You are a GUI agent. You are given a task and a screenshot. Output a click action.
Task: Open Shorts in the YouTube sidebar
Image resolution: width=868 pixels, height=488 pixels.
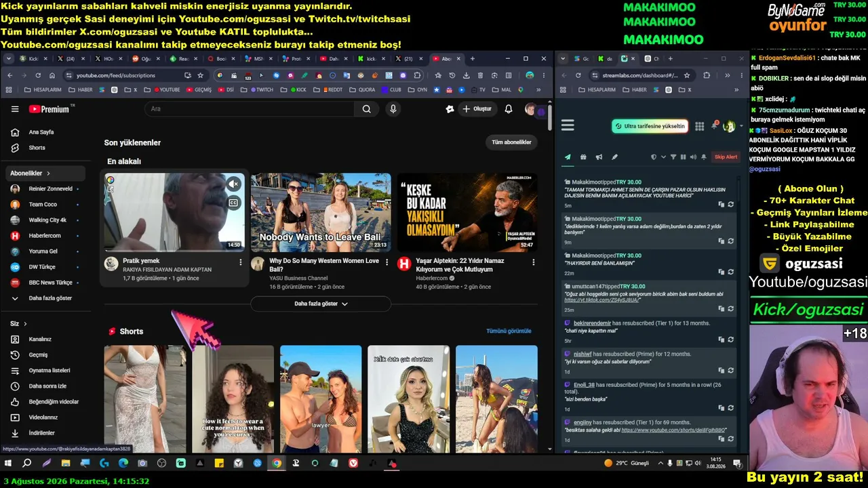pos(45,148)
